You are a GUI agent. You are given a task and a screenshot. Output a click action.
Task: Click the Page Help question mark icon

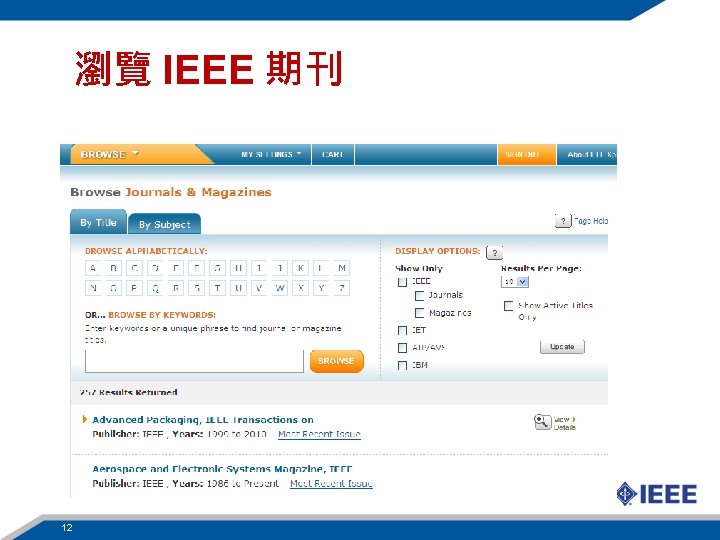pyautogui.click(x=563, y=221)
